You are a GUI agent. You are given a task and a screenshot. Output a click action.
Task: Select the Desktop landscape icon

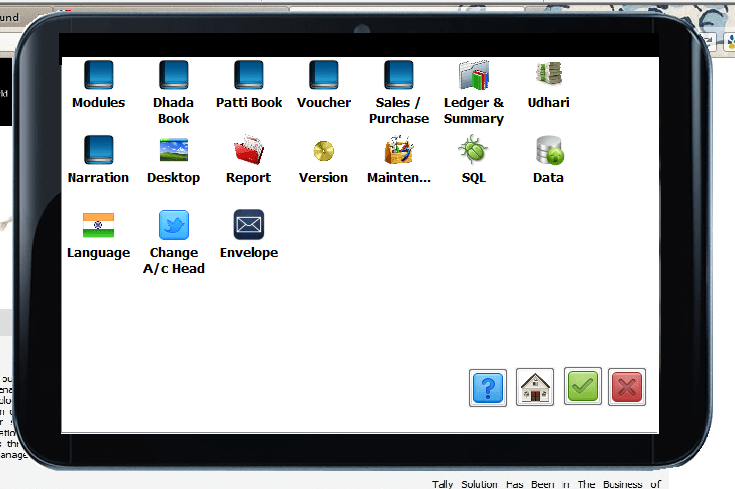[x=173, y=151]
